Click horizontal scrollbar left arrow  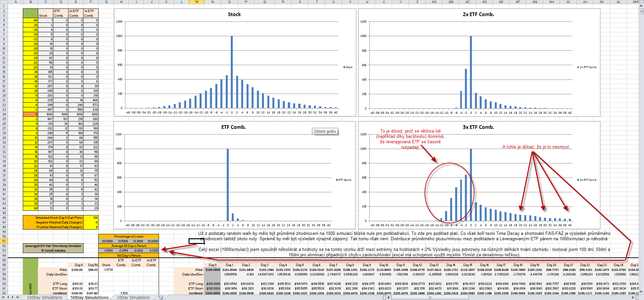[389, 297]
